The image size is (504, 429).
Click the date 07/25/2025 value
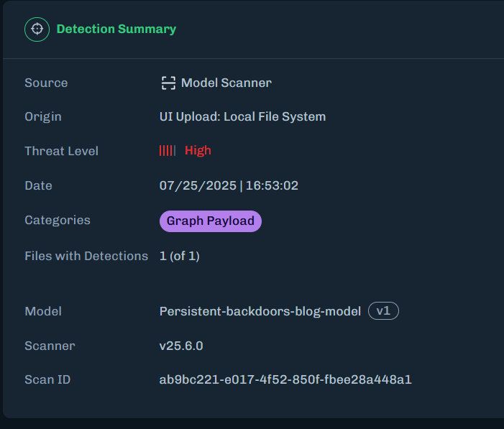tap(198, 185)
